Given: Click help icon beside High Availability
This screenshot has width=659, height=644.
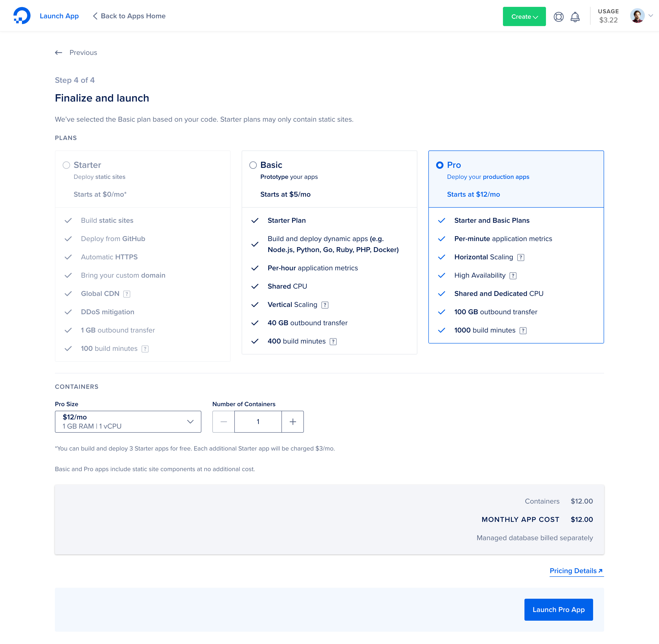Looking at the screenshot, I should point(513,276).
